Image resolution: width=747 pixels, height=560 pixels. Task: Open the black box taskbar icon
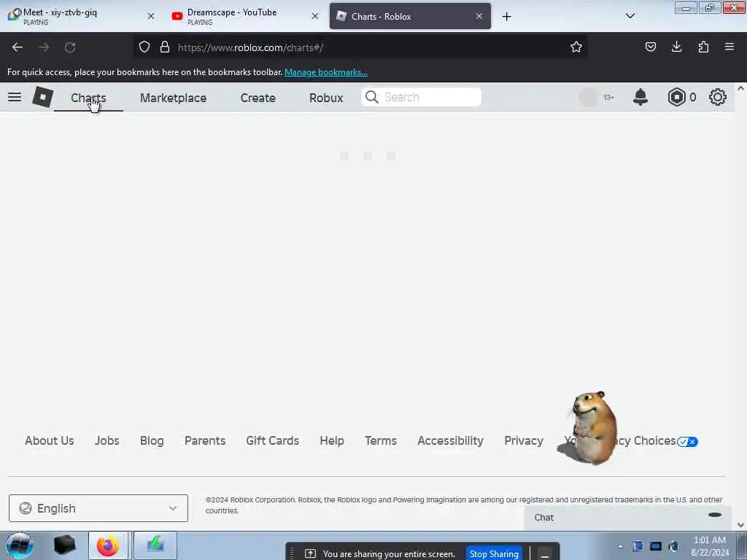(x=65, y=545)
